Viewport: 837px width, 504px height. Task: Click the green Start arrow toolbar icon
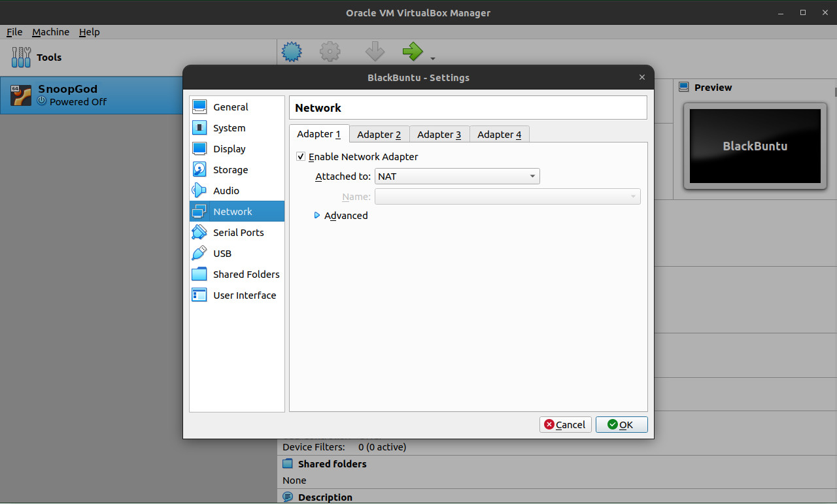pyautogui.click(x=413, y=52)
